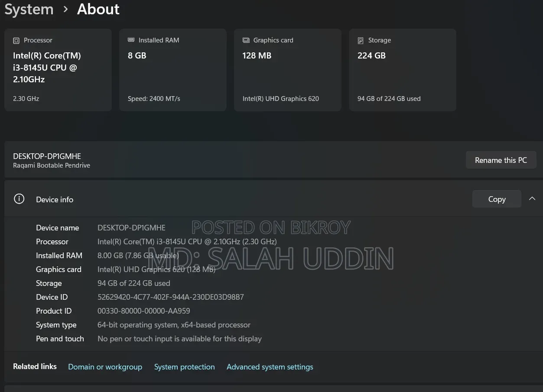The image size is (543, 392).
Task: Select '94 GB of 224 GB used' in Device info
Action: point(134,283)
